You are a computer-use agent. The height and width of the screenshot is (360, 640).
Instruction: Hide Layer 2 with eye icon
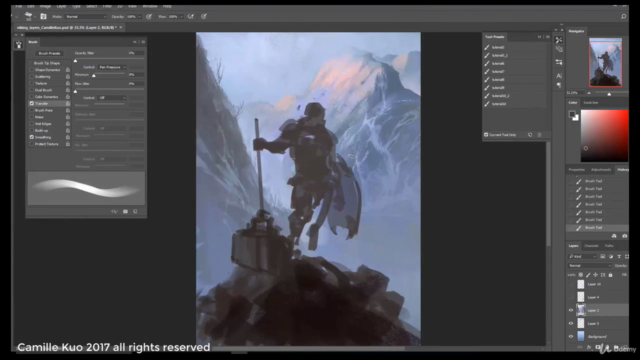click(571, 310)
